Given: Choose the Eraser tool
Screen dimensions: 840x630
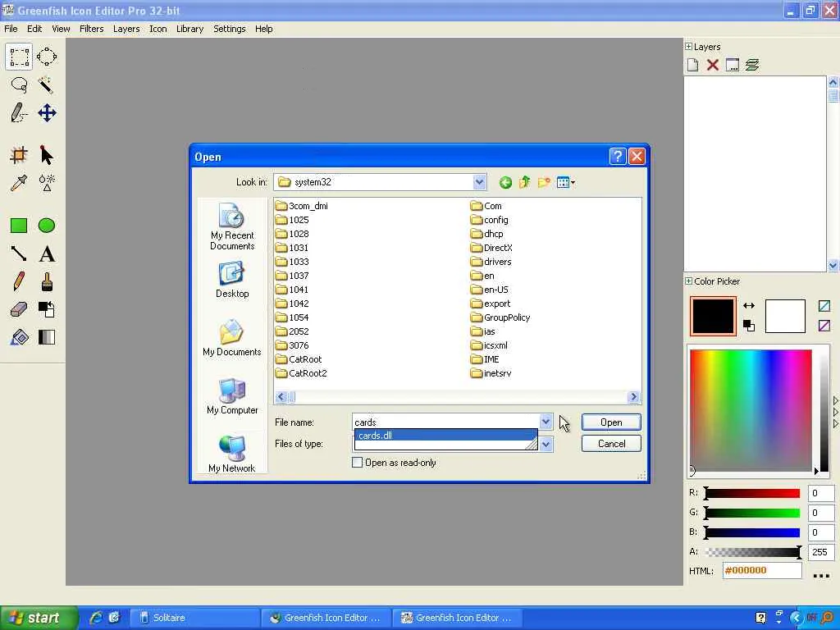Looking at the screenshot, I should click(19, 309).
